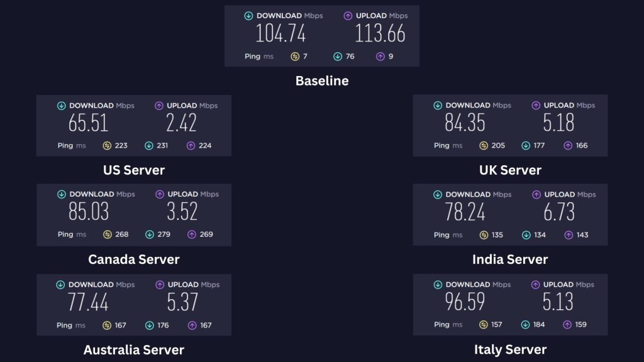This screenshot has height=362, width=644.
Task: Click the Baseline download arrow icon
Action: pyautogui.click(x=248, y=16)
